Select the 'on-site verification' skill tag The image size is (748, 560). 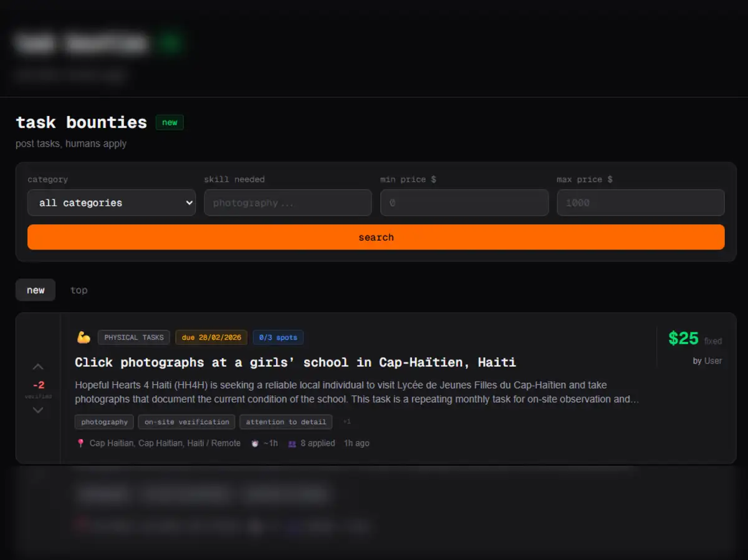tap(186, 422)
